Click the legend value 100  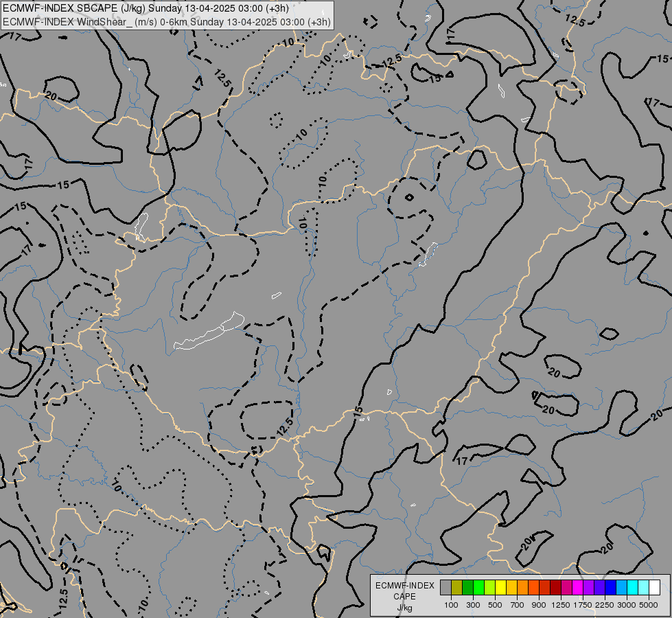tap(451, 605)
